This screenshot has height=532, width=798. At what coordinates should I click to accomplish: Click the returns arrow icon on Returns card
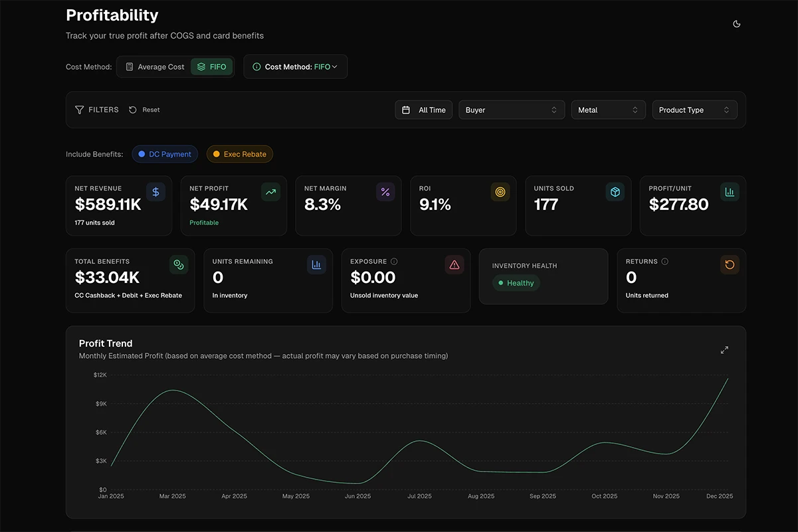coord(730,264)
